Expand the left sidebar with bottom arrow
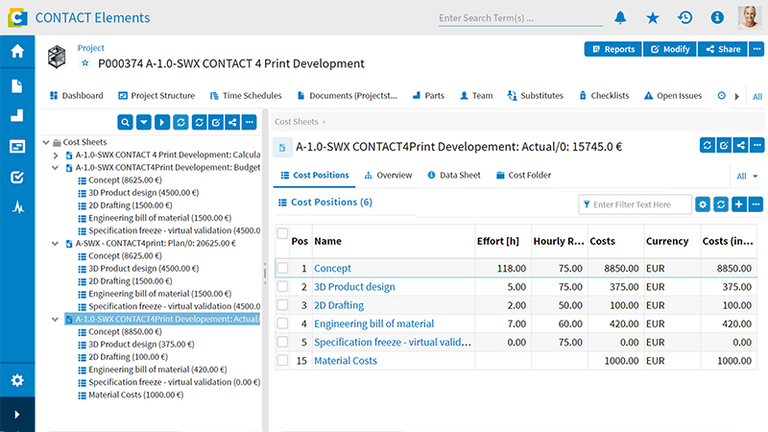This screenshot has width=768, height=432. click(x=17, y=414)
